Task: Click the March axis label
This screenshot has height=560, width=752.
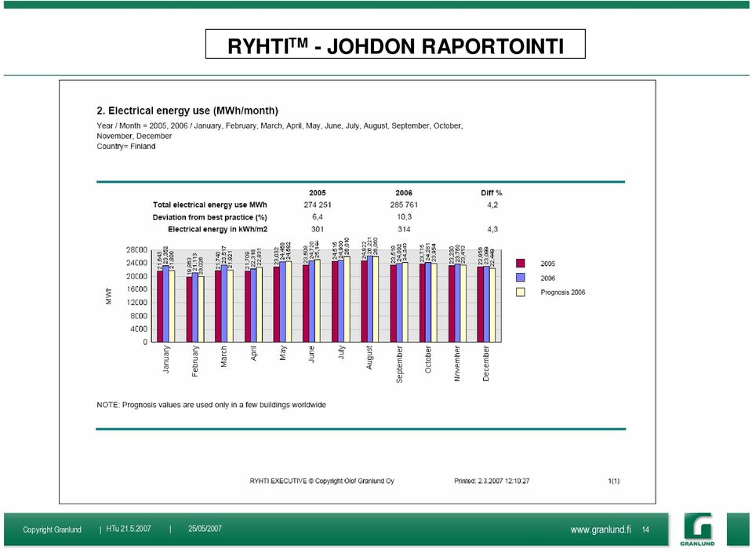Action: point(223,357)
